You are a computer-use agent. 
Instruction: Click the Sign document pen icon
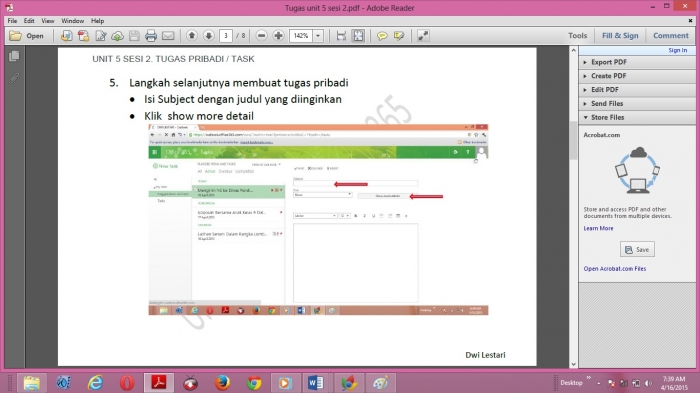(101, 36)
